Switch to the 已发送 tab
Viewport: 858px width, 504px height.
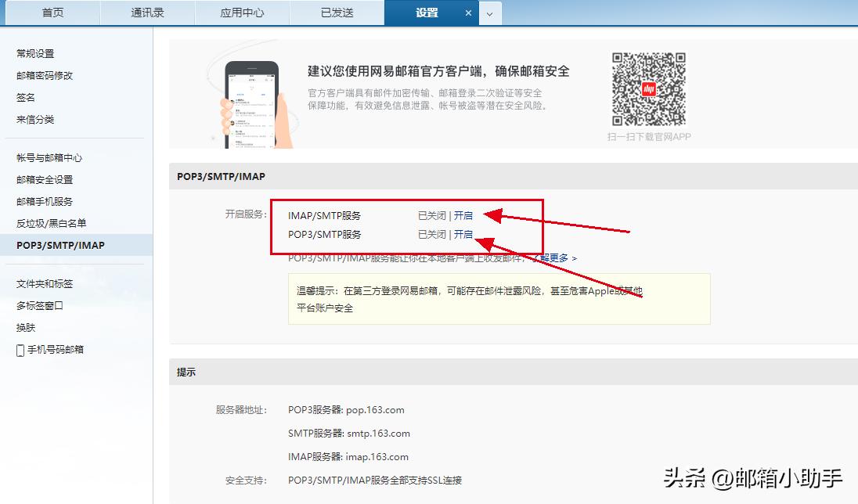tap(337, 13)
